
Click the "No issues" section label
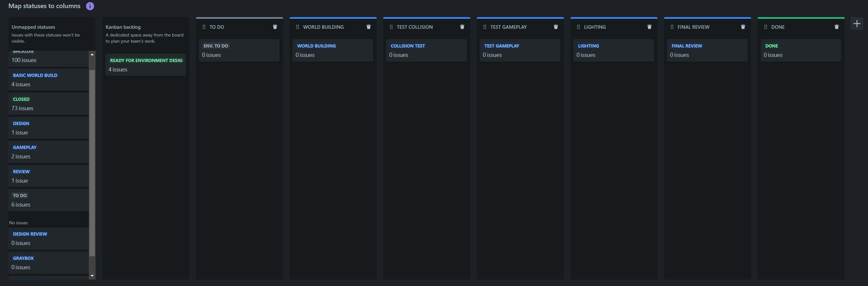click(18, 223)
